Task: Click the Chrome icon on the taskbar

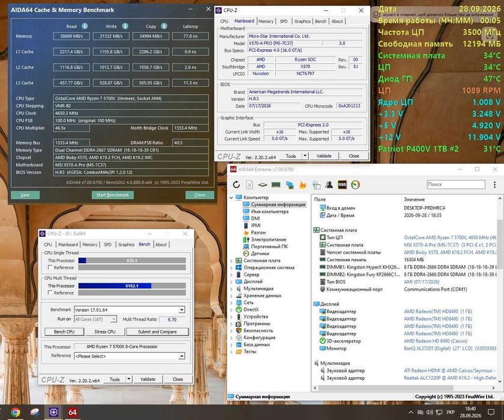Action: (x=15, y=412)
